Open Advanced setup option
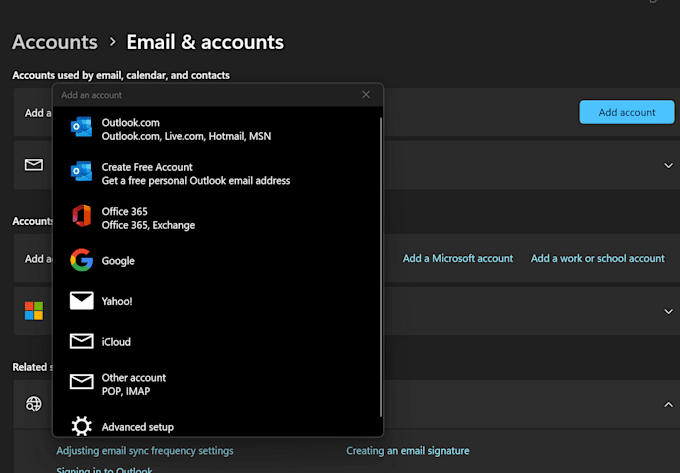Viewport: 680px width, 473px height. 217,427
